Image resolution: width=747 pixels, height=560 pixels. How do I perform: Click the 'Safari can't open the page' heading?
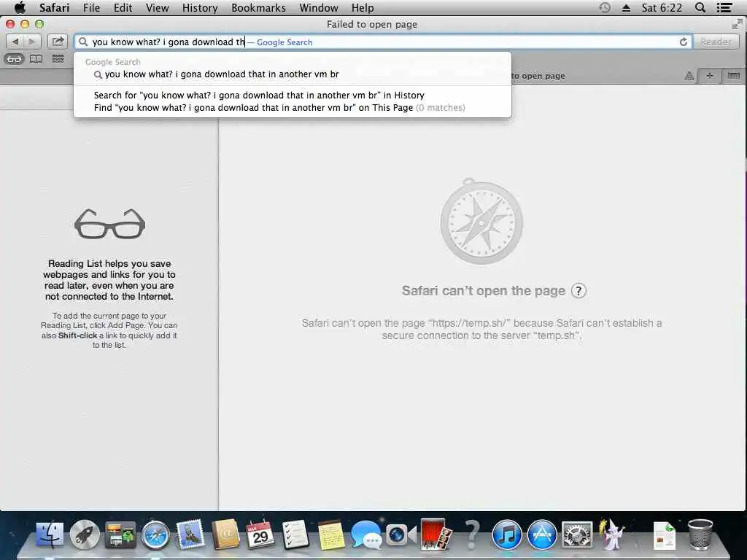[483, 290]
